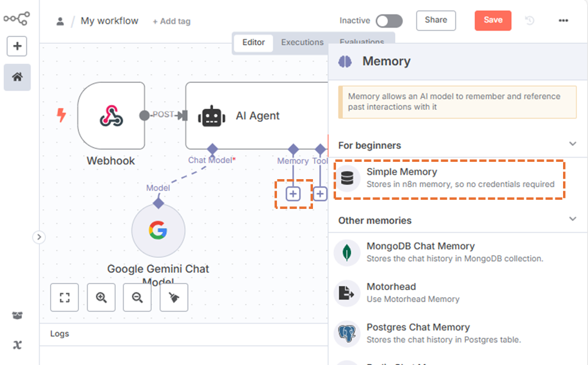Click the POST connection label

[164, 115]
